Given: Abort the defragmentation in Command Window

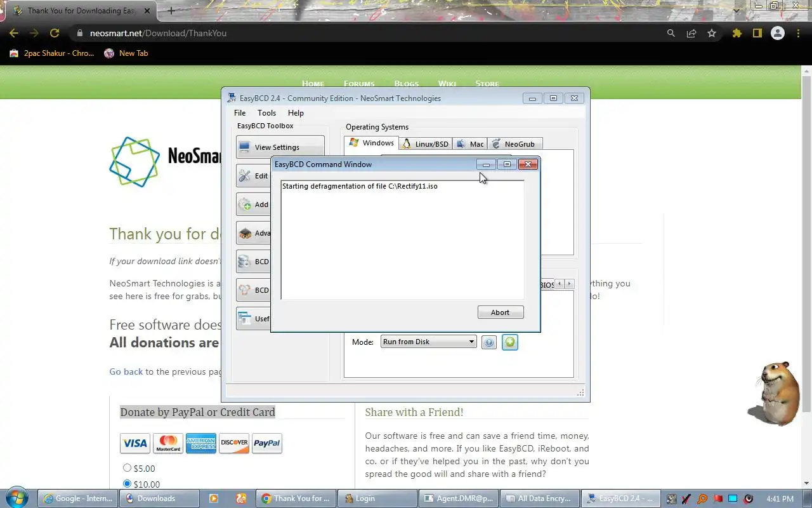Looking at the screenshot, I should coord(500,312).
